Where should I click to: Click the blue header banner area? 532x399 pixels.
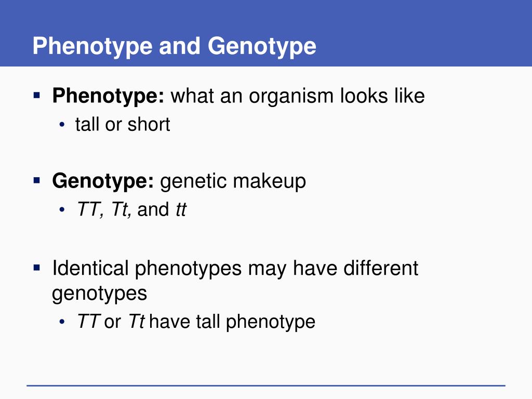pos(266,33)
